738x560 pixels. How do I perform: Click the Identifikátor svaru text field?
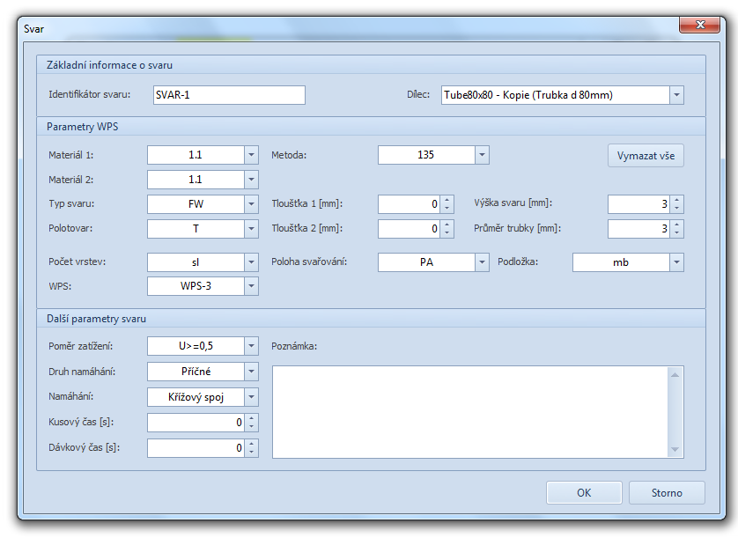click(x=229, y=95)
